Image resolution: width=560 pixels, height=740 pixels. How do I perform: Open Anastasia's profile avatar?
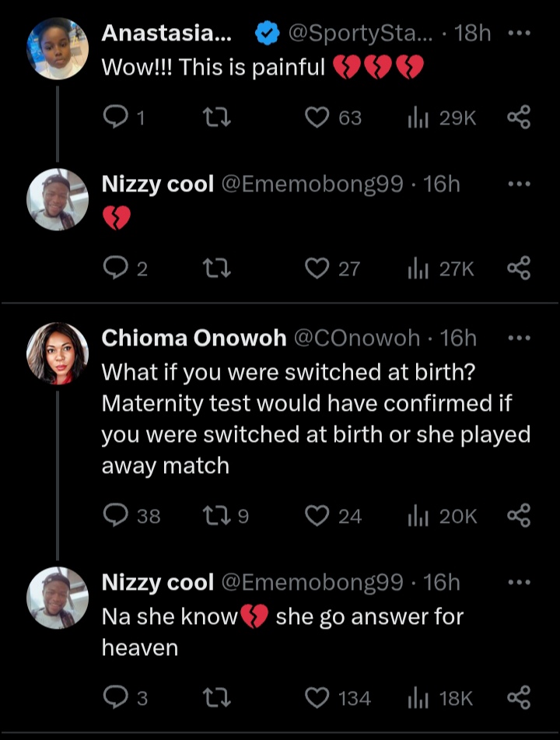(x=58, y=48)
